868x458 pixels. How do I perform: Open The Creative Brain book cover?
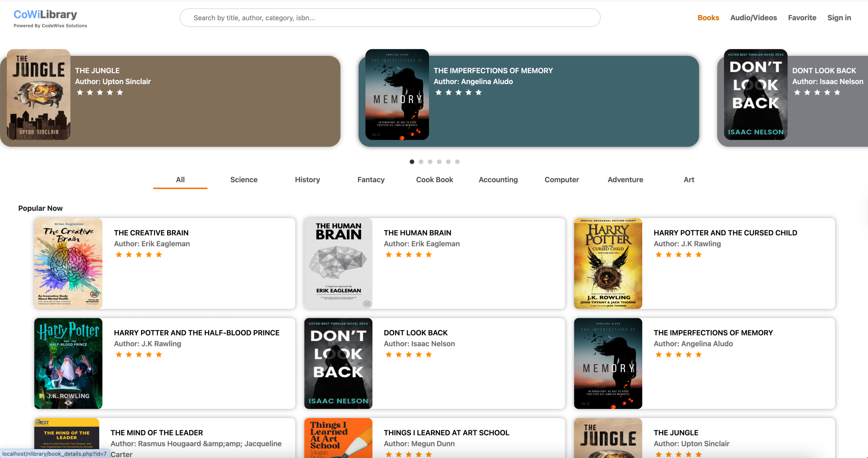point(68,264)
